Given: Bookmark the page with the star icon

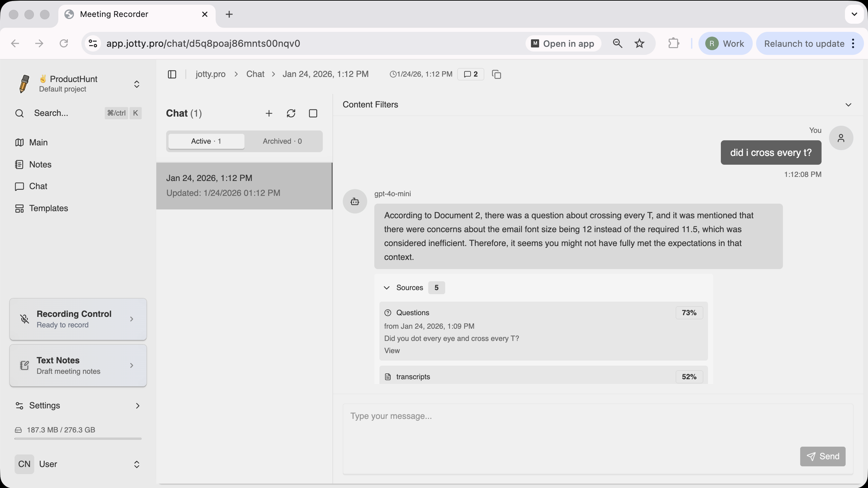Looking at the screenshot, I should [639, 43].
